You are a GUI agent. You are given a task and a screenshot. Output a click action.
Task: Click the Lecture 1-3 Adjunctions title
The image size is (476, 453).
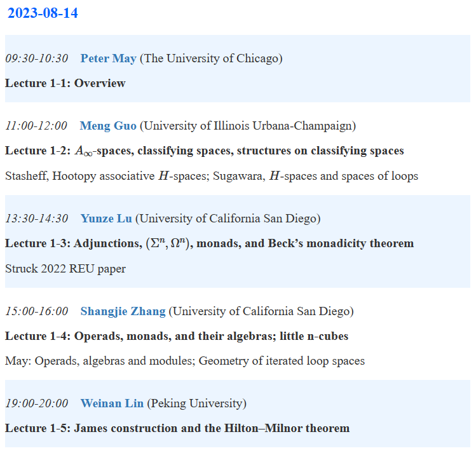(x=209, y=244)
